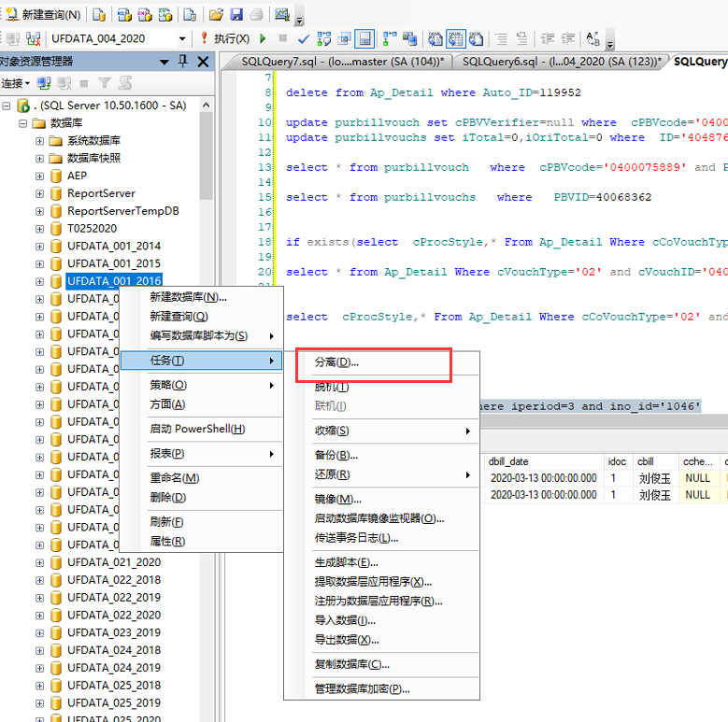The width and height of the screenshot is (728, 722).
Task: Start debugging with the green arrow
Action: (x=263, y=38)
